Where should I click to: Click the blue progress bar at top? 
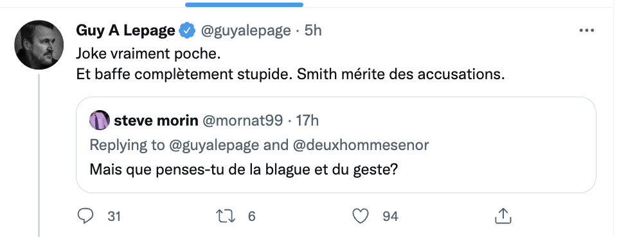[x=244, y=5]
